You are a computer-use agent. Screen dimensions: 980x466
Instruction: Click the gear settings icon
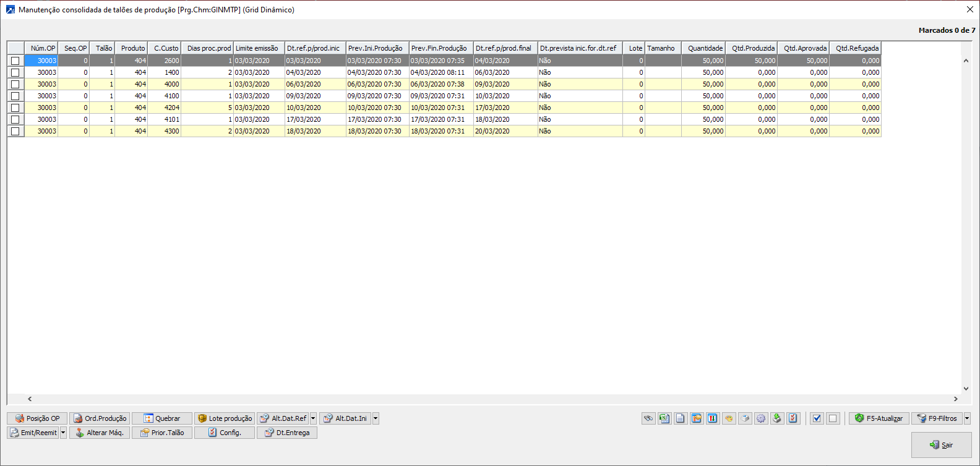tap(761, 418)
